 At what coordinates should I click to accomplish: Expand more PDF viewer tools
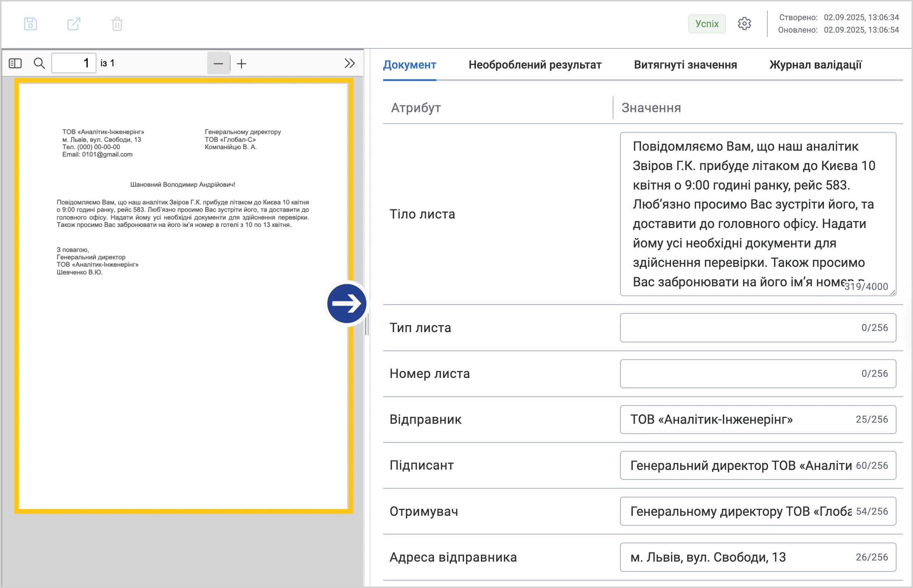tap(349, 63)
